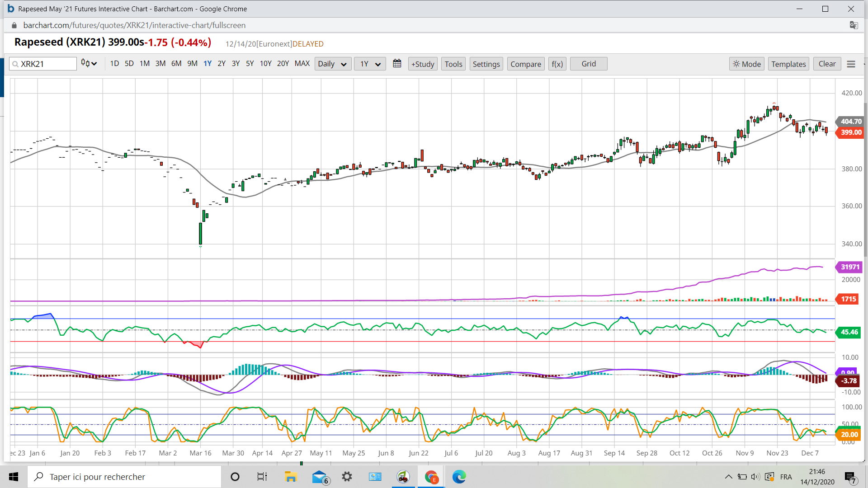Click the page vertical scrollbar
868x488 pixels.
coord(865,181)
